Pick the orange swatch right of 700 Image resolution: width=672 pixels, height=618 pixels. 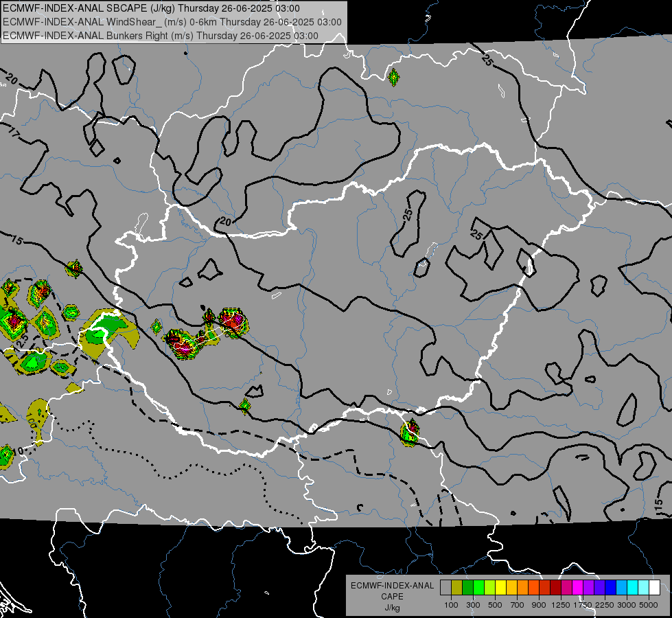tap(522, 587)
